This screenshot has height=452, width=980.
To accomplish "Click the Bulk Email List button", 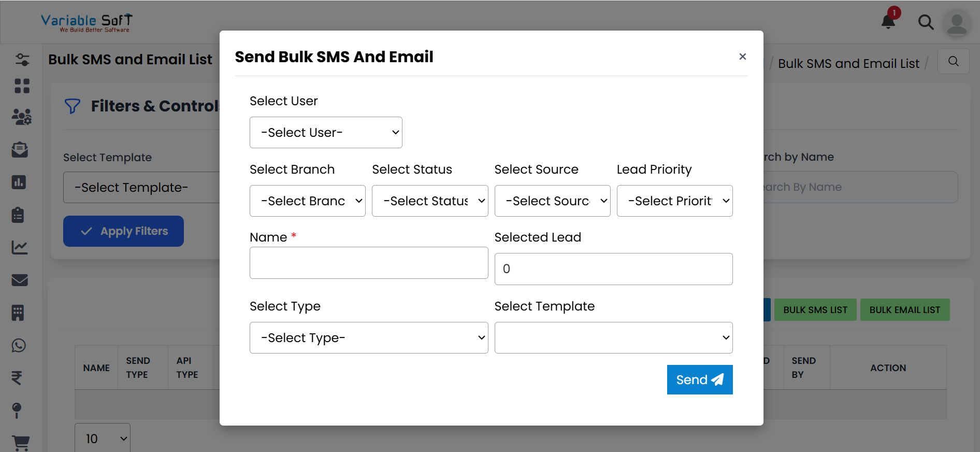I will pos(904,310).
